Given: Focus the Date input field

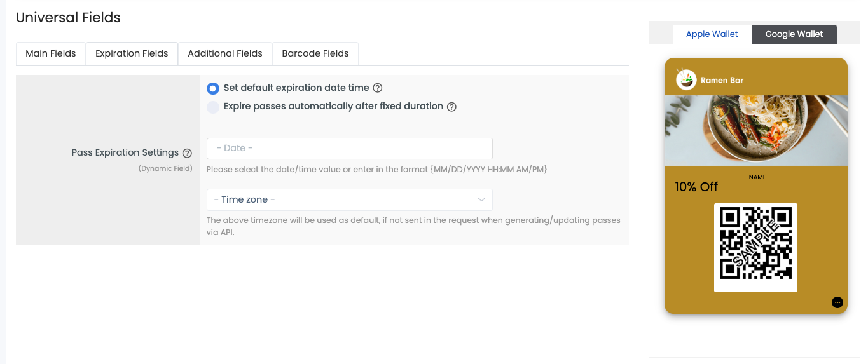Looking at the screenshot, I should 350,149.
